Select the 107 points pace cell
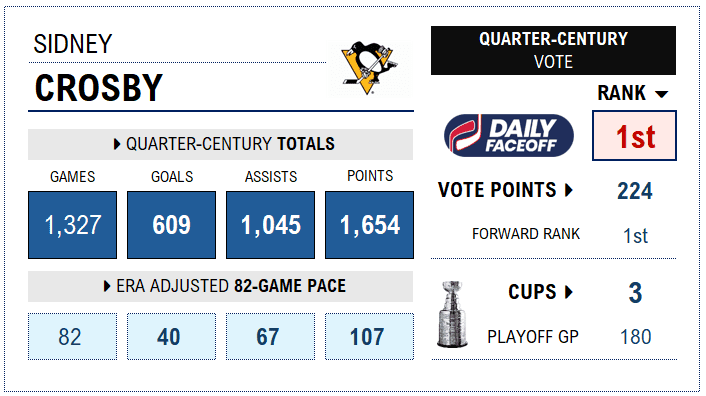Viewport: 706px width, 396px height. click(x=370, y=337)
